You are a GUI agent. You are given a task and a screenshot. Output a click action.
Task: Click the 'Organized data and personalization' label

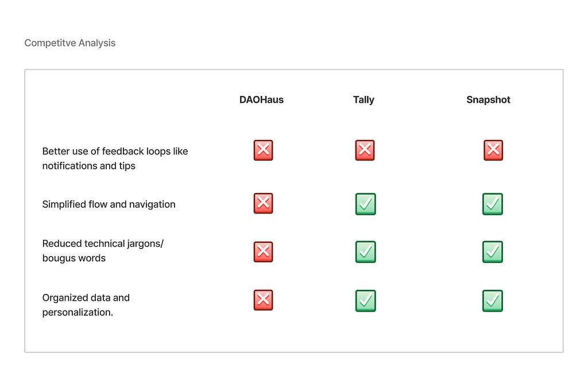86,305
